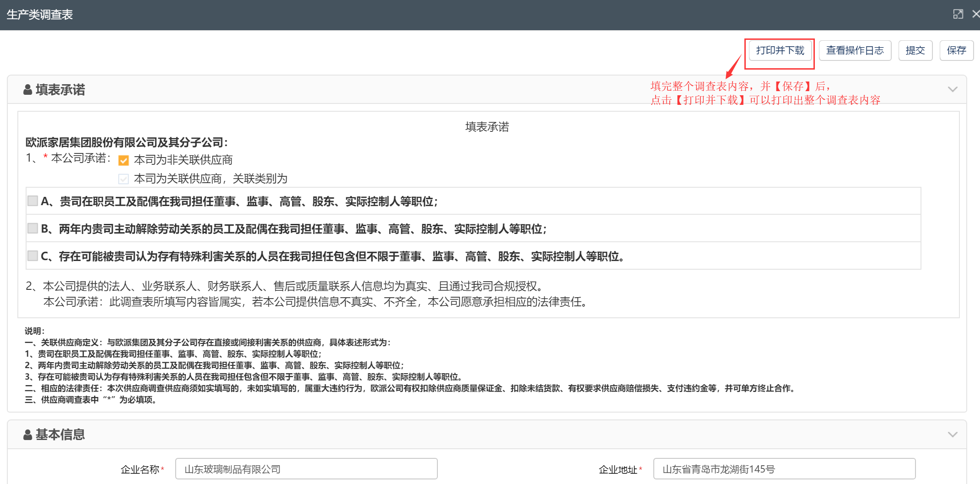The height and width of the screenshot is (484, 980).
Task: Click the 生产类调查表 window title
Action: click(x=40, y=15)
